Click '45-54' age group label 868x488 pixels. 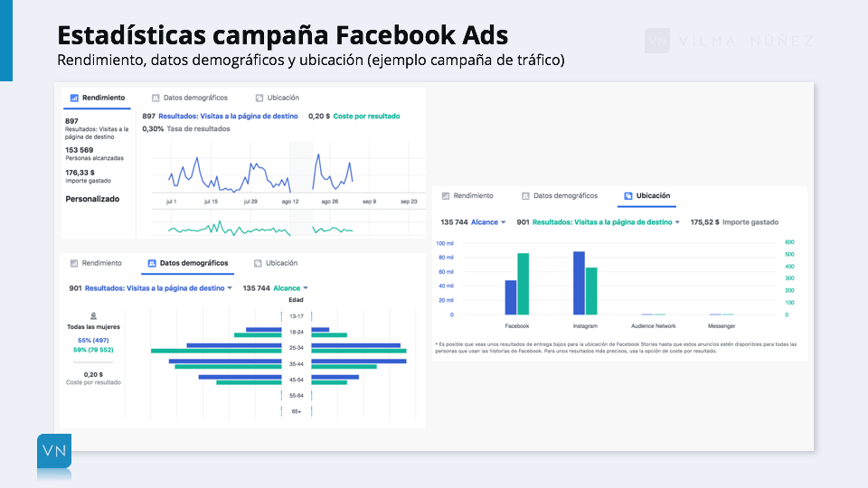[297, 380]
